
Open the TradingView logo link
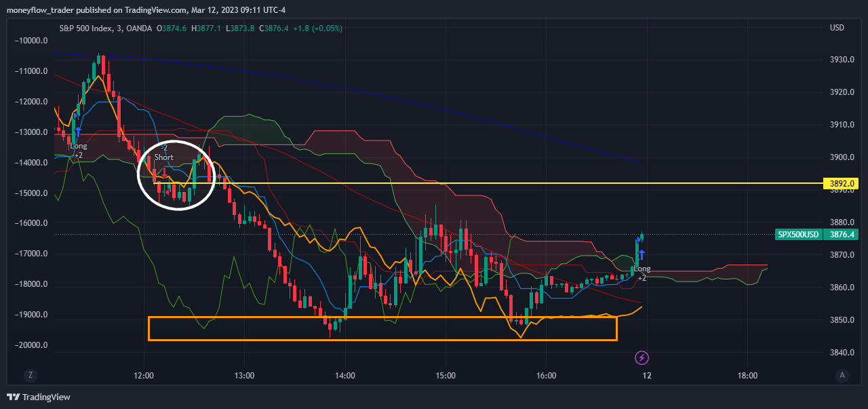pos(39,397)
